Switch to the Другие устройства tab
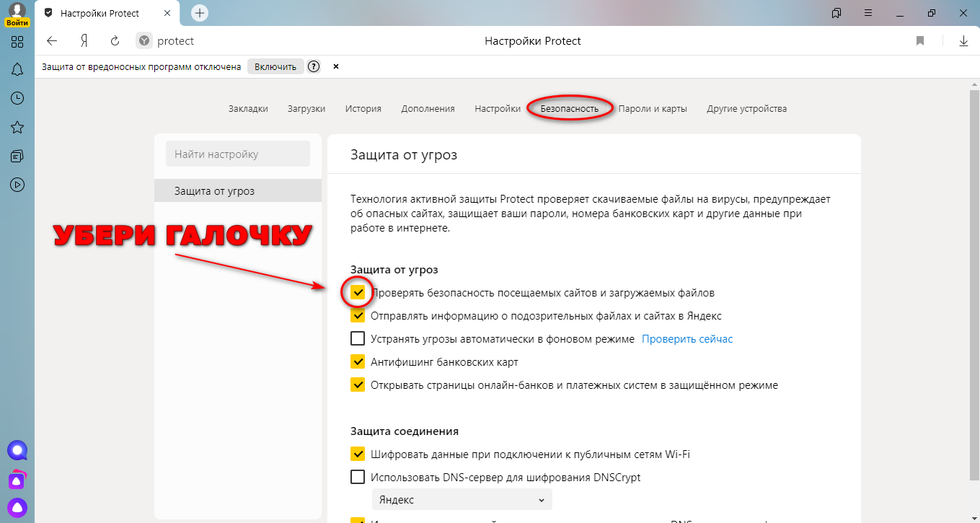 click(x=746, y=109)
